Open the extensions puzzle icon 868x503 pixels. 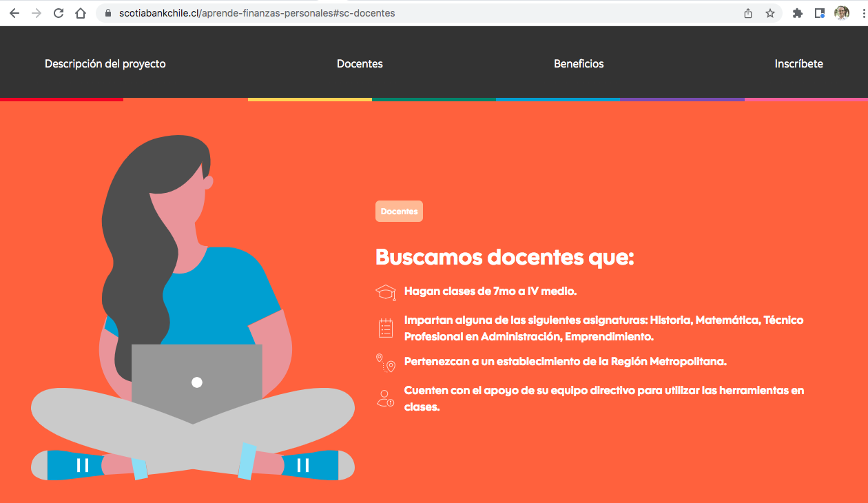[798, 13]
